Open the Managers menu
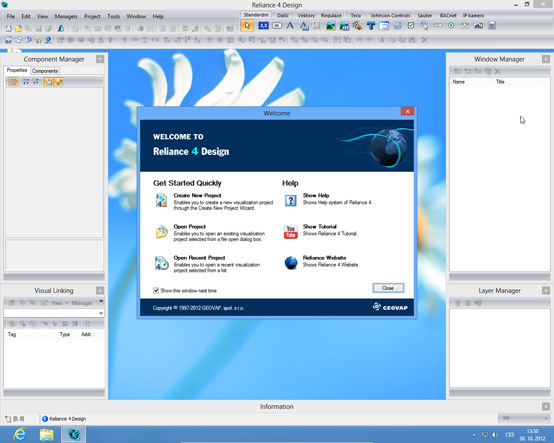 point(66,16)
